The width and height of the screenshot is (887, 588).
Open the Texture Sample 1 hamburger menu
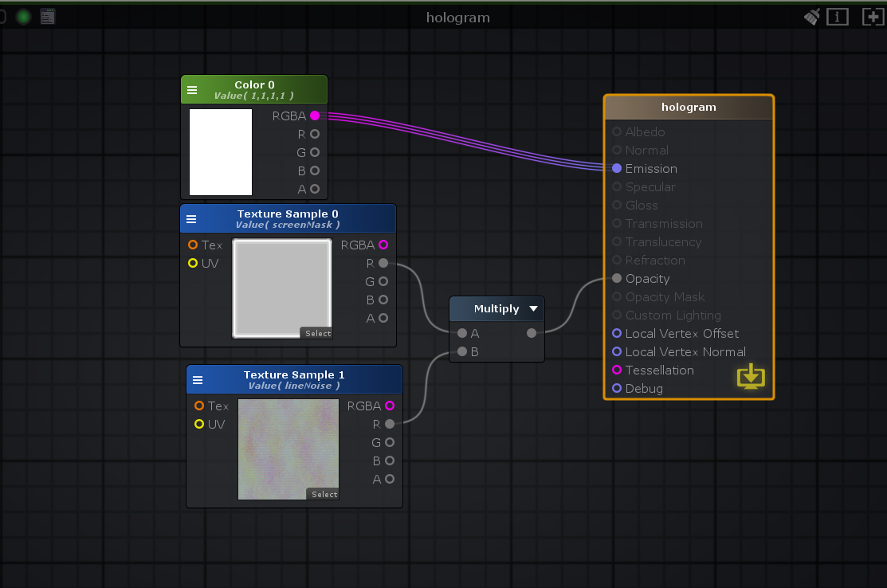coord(198,380)
